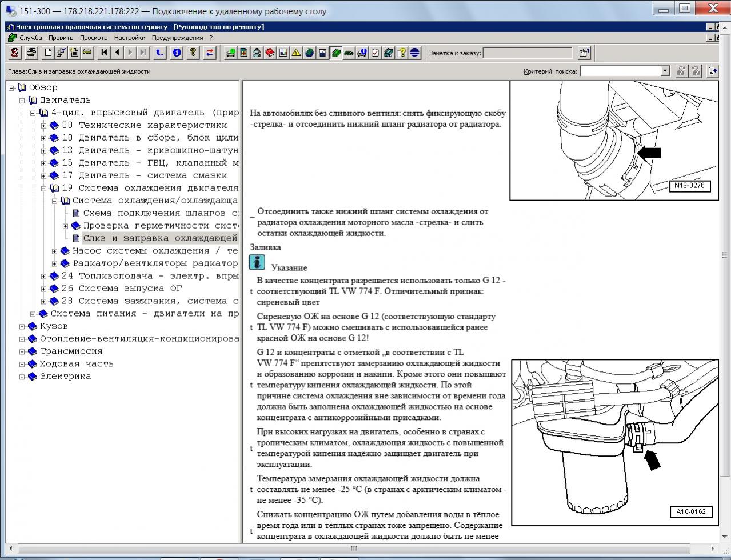Go to first page navigation arrow

click(x=104, y=53)
